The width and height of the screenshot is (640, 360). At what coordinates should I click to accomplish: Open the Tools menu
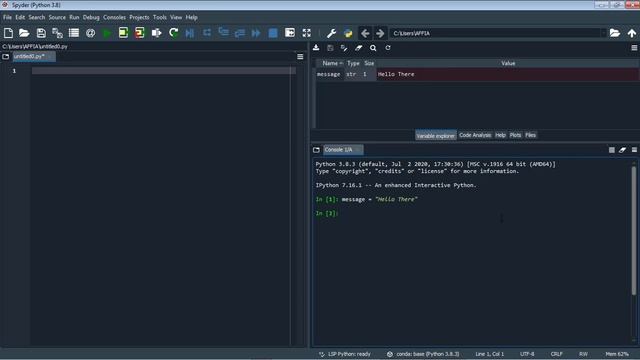[x=160, y=18]
